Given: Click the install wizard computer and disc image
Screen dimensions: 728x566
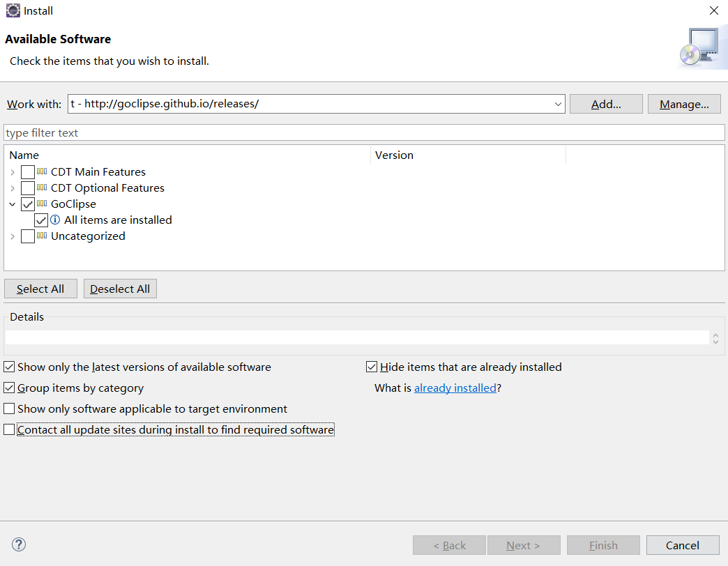Looking at the screenshot, I should click(x=701, y=48).
